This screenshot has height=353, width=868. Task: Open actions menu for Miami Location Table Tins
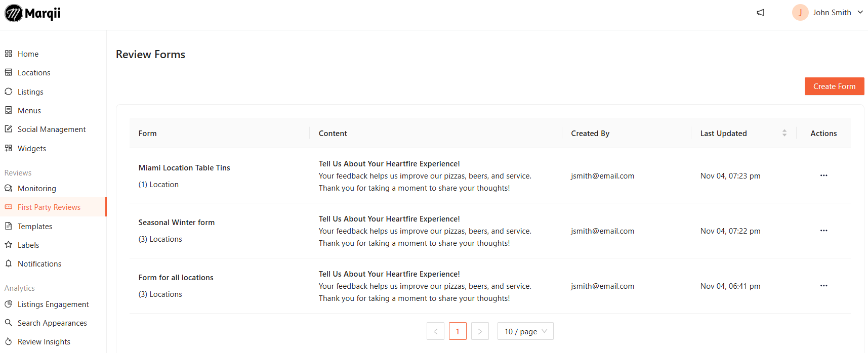[823, 175]
